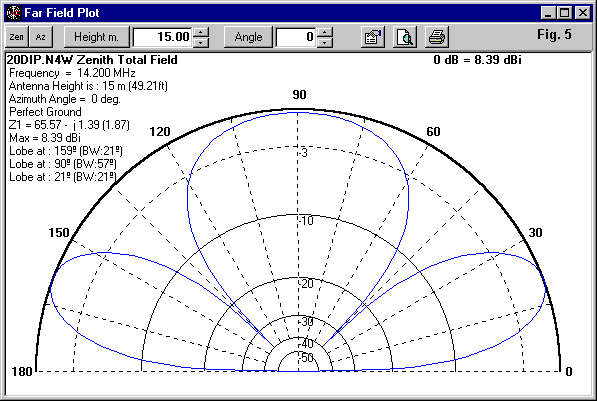Increase angle with up spinner arrow
Image resolution: width=597 pixels, height=401 pixels.
point(325,32)
